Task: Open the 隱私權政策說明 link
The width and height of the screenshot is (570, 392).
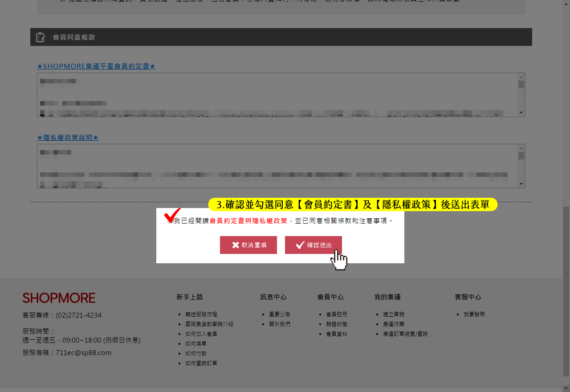Action: (x=68, y=138)
